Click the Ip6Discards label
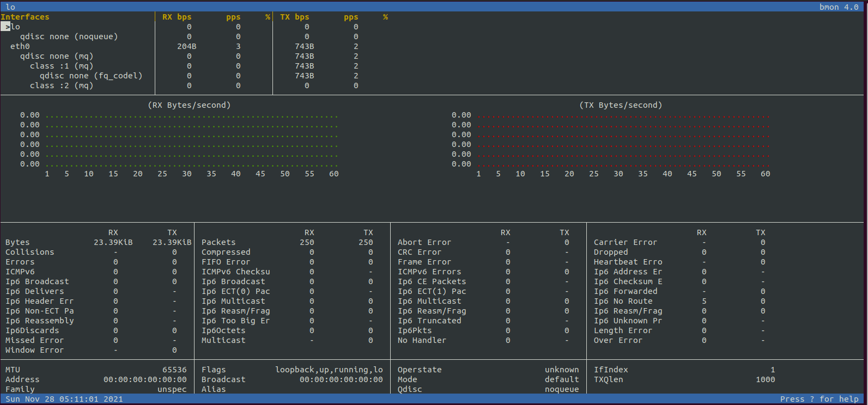Screen dimensions: 868x405 pos(32,330)
